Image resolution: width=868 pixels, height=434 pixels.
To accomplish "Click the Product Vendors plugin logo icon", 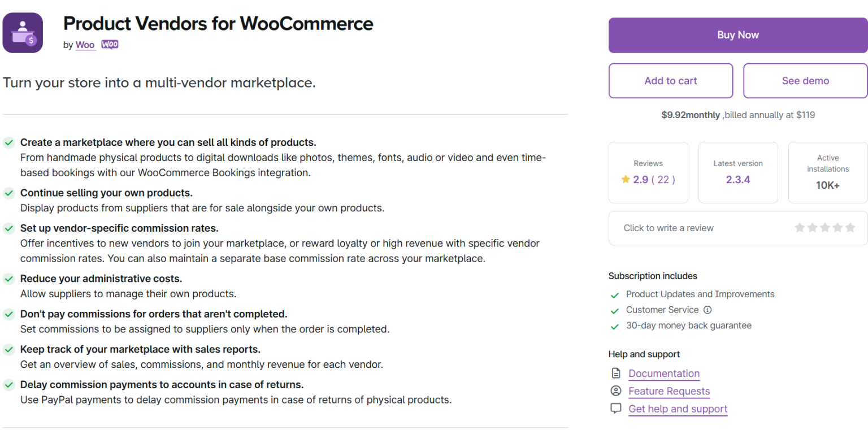I will (x=23, y=32).
